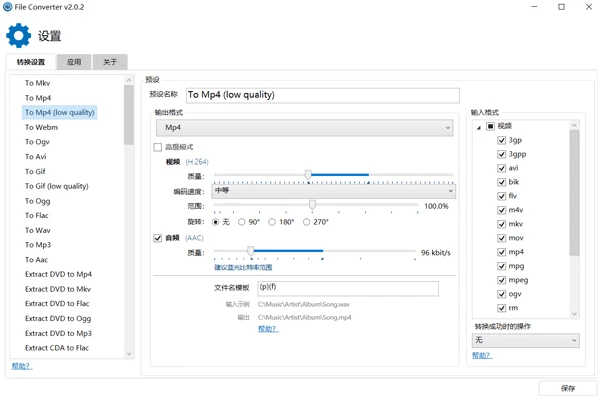
Task: Uncheck the 3gp input format
Action: tap(502, 140)
